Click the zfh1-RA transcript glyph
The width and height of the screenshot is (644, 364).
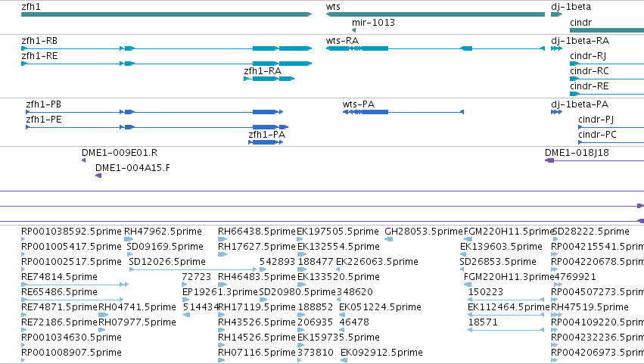pyautogui.click(x=269, y=79)
